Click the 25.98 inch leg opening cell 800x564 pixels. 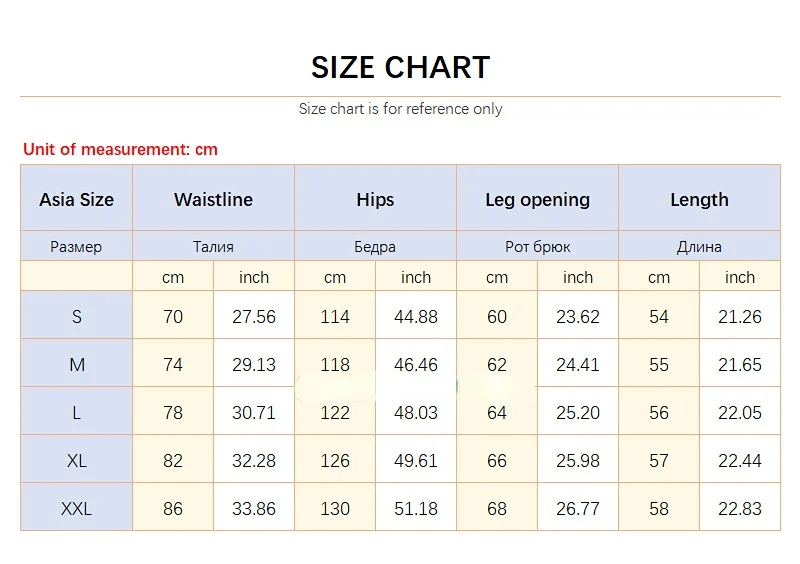[578, 461]
